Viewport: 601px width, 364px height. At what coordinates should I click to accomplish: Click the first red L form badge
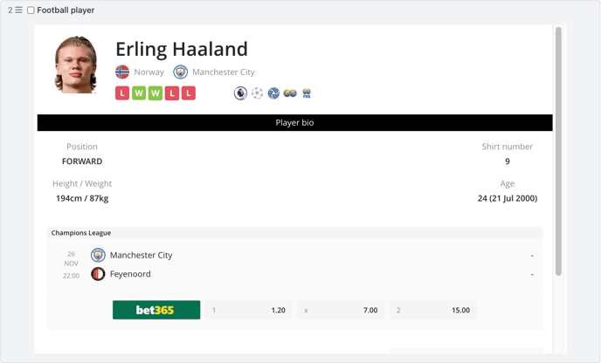click(122, 93)
